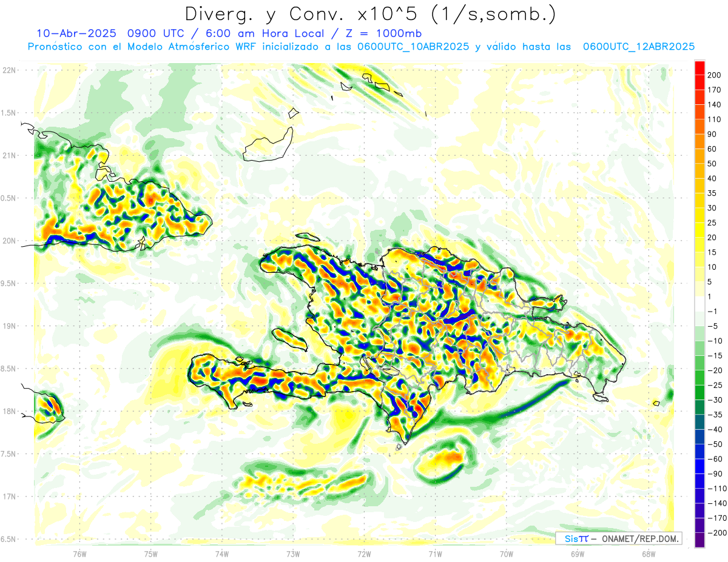Click the 69W longitude label

577,554
